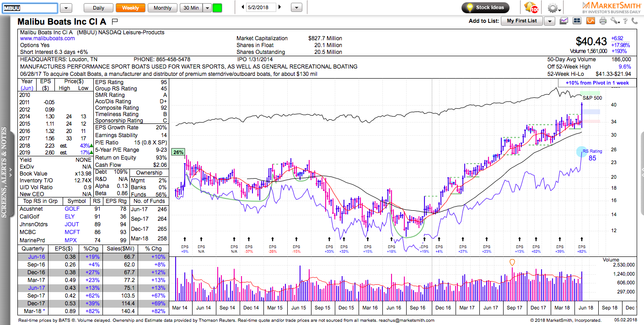
Task: Click the EPS Rating label
Action: tap(109, 82)
